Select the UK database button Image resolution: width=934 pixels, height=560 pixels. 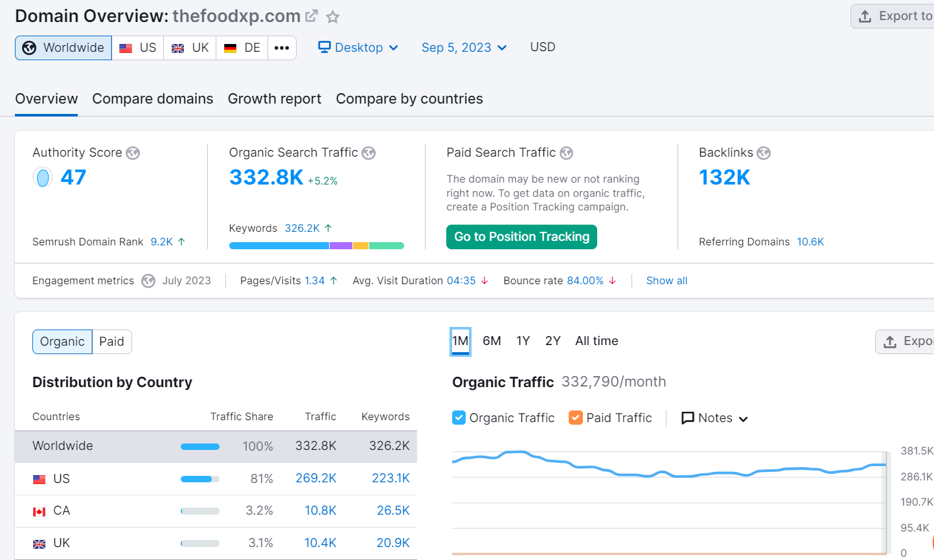[190, 48]
